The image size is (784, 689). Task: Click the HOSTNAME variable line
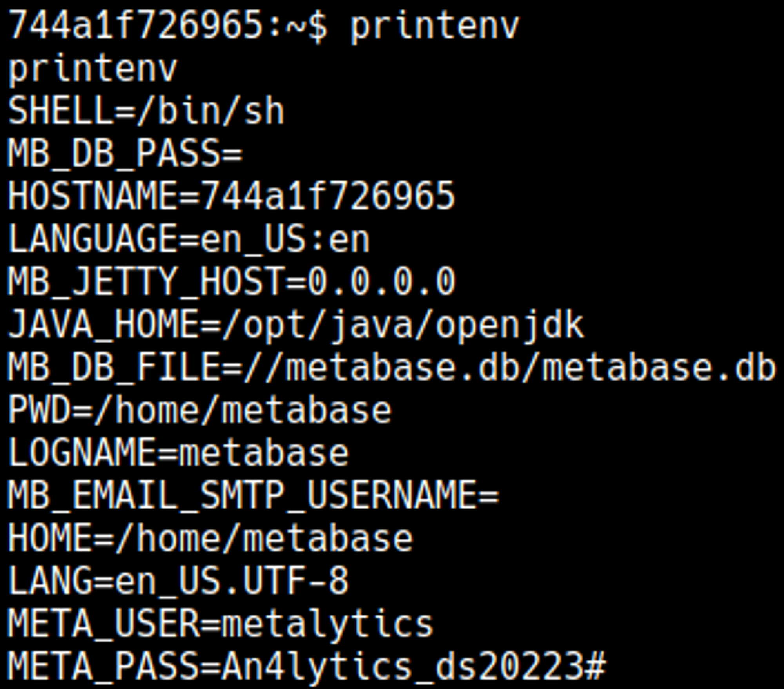[231, 196]
